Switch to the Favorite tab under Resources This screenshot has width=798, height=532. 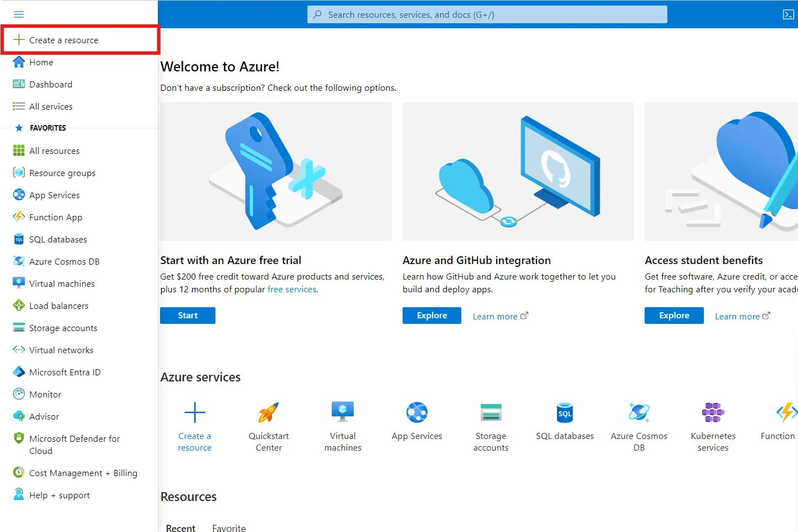coord(229,527)
